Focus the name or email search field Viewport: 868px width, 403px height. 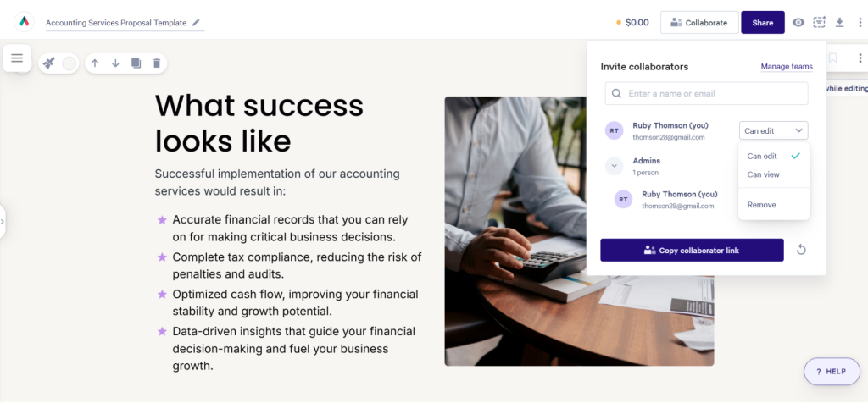[706, 93]
